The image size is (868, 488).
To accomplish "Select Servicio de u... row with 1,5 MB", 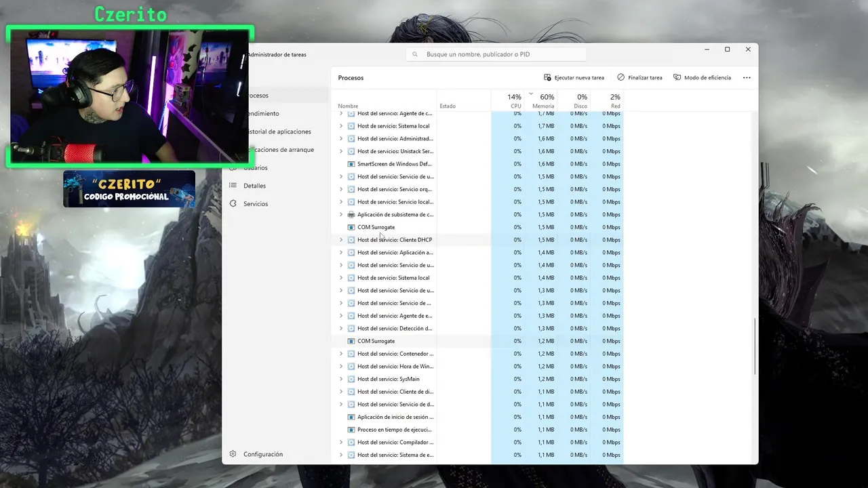I will tap(395, 177).
